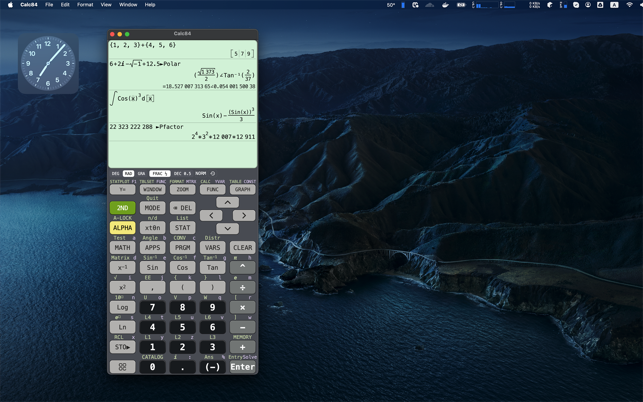The width and height of the screenshot is (643, 402).
Task: Click the left arrow key
Action: (211, 215)
